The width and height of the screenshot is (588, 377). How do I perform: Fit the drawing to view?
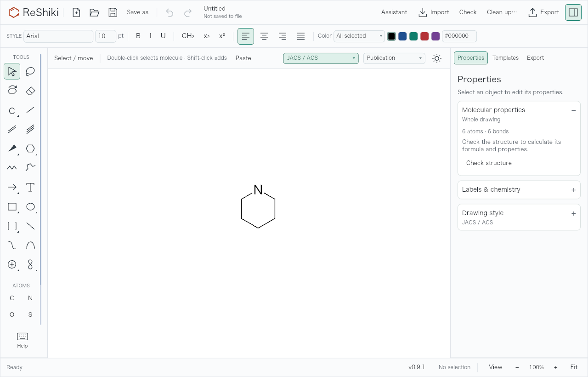pos(574,367)
